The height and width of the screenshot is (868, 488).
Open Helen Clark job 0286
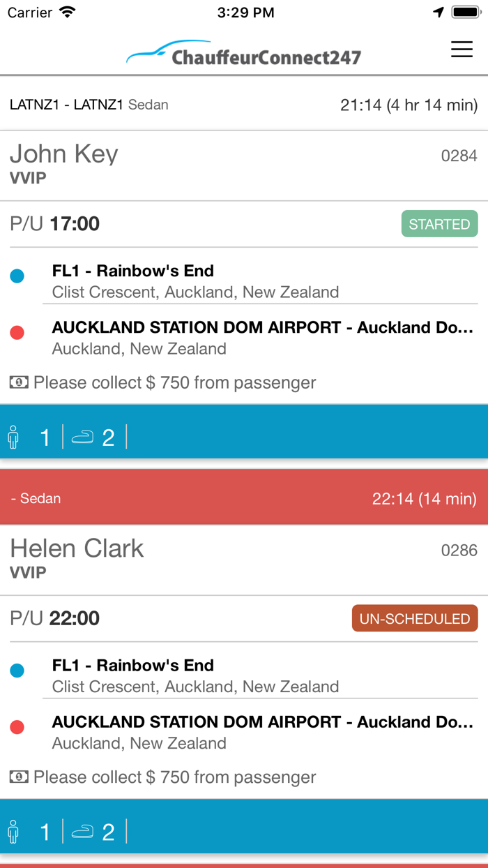244,560
